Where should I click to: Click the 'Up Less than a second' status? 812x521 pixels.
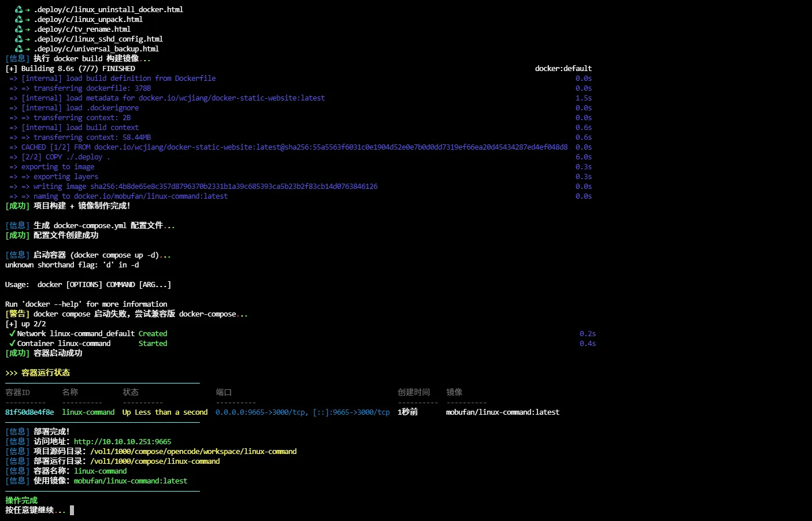165,412
